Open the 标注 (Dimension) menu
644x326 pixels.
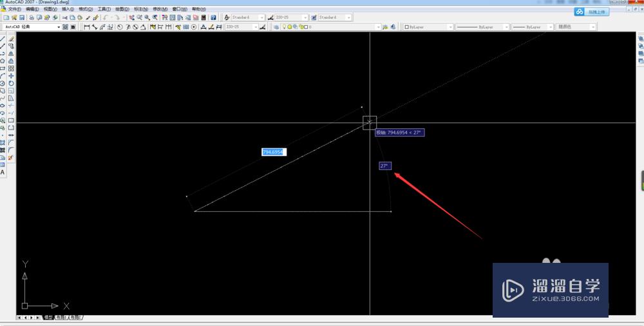click(x=141, y=8)
